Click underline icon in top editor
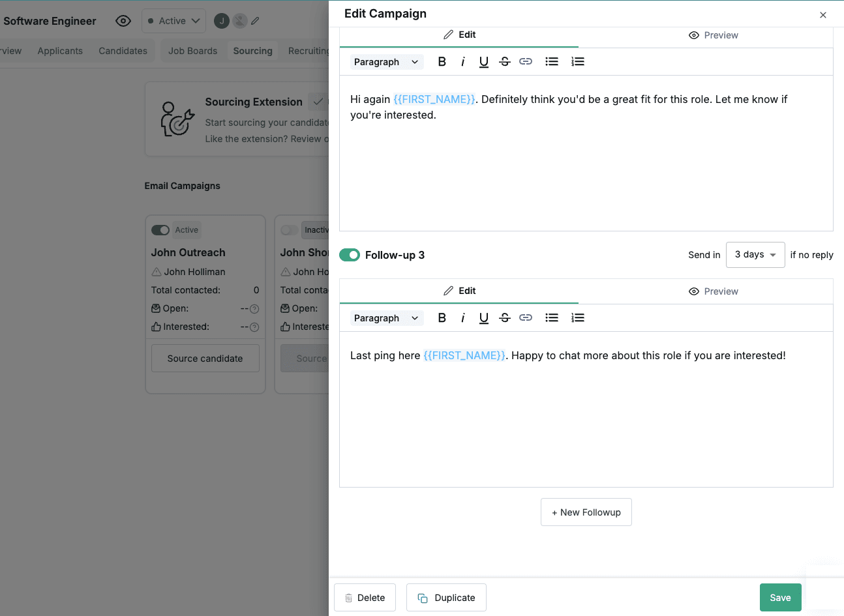Screen dimensions: 844x616 [x=483, y=62]
